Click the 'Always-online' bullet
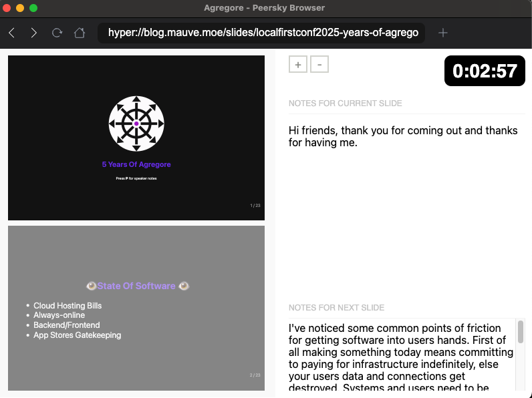The image size is (532, 398). click(59, 315)
